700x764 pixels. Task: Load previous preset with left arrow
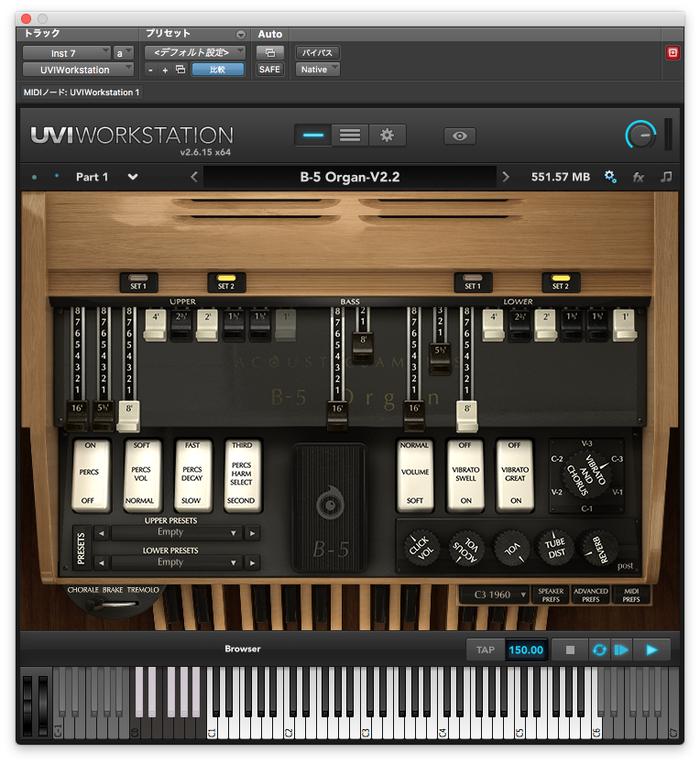[194, 177]
